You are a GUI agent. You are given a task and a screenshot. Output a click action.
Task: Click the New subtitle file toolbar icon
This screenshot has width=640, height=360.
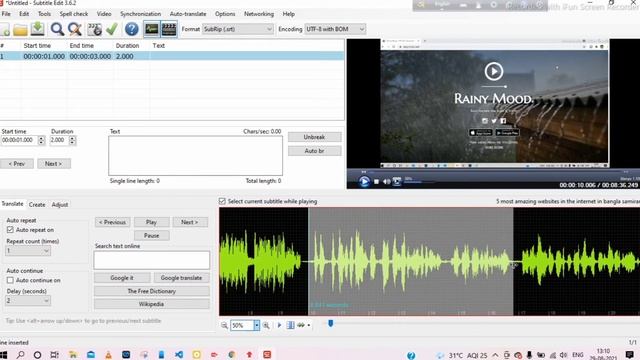pyautogui.click(x=4, y=29)
